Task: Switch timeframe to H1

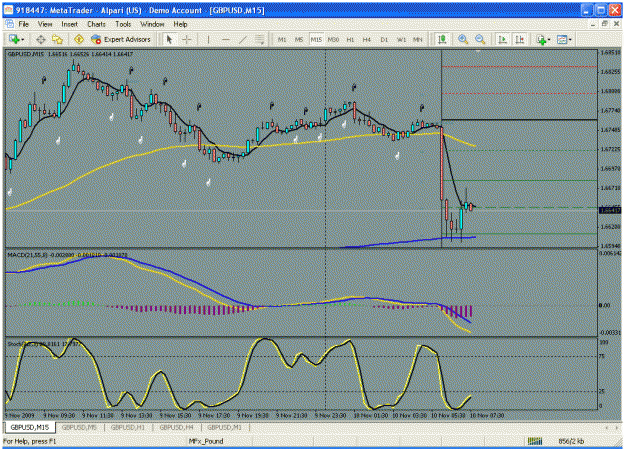Action: coord(350,39)
